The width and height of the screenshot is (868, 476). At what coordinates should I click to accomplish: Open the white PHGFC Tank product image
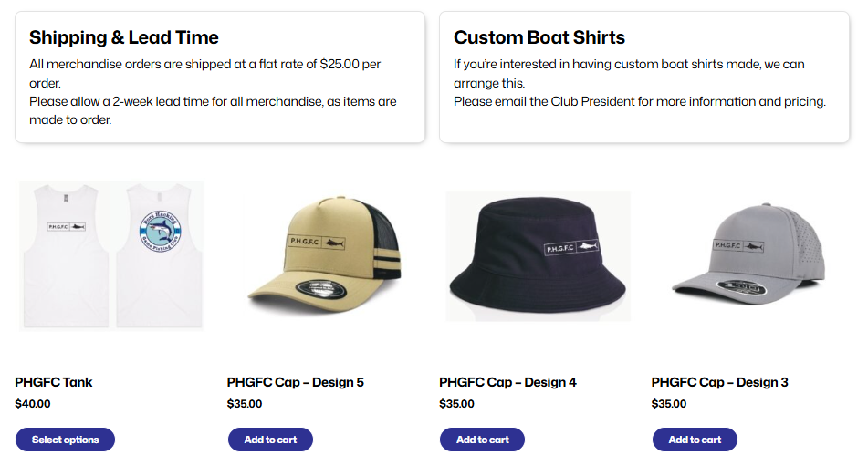pyautogui.click(x=111, y=255)
